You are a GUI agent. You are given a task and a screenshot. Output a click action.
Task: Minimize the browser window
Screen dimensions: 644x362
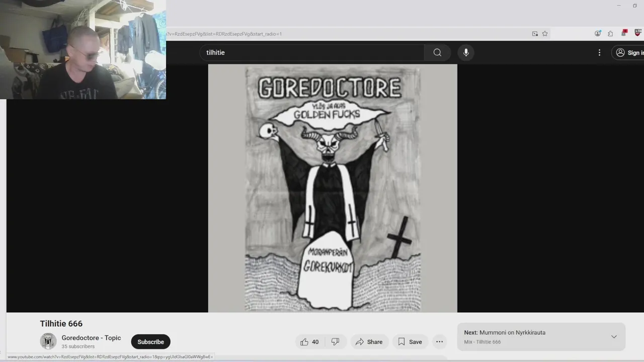618,6
